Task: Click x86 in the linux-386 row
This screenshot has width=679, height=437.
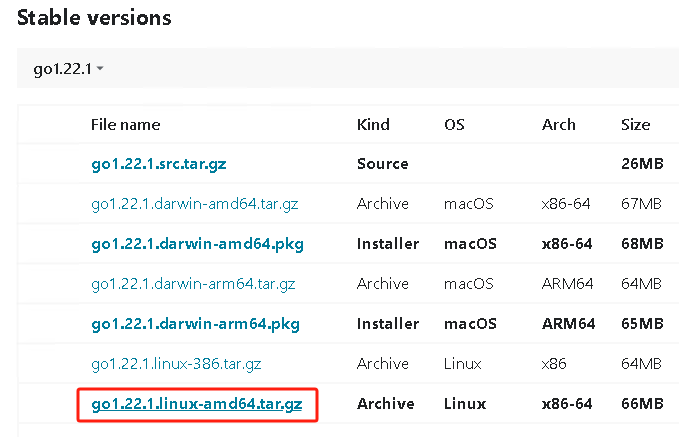Action: (x=555, y=364)
